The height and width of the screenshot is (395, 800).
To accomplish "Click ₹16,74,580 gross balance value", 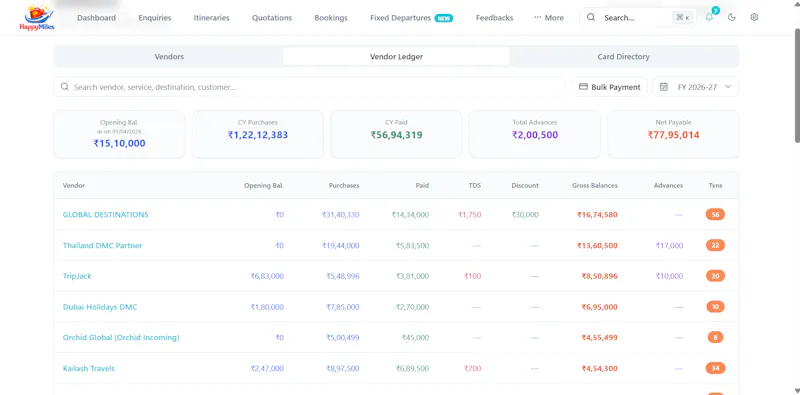I will click(x=597, y=215).
